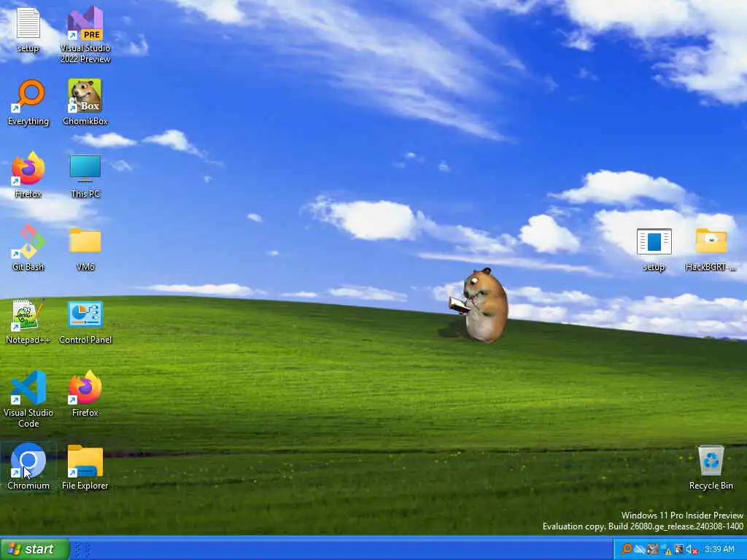The width and height of the screenshot is (747, 560).
Task: Open the Everything search shortcut
Action: 28,102
